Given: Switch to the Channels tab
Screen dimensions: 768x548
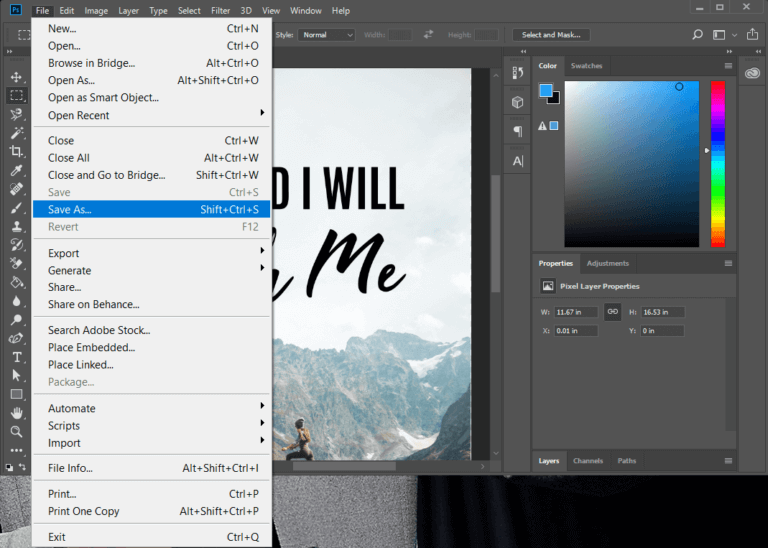Looking at the screenshot, I should (588, 461).
